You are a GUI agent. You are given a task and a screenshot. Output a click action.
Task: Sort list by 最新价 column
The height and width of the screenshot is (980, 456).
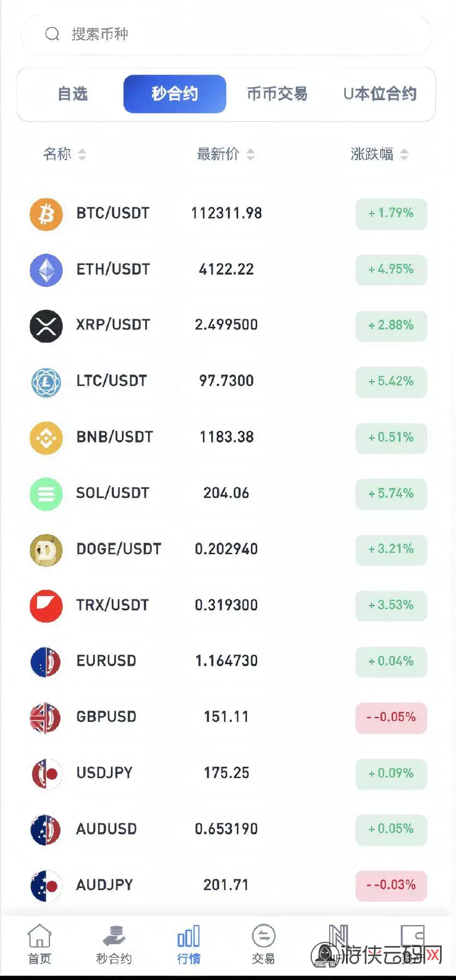[225, 154]
